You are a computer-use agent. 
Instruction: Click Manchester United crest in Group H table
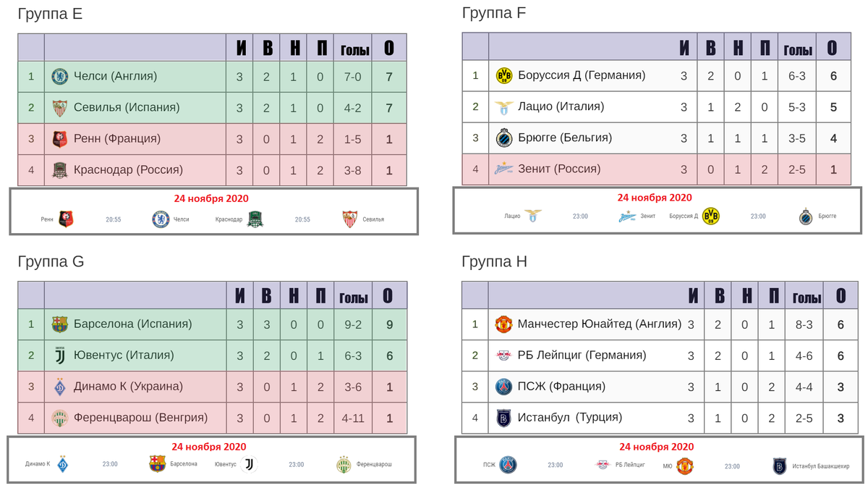pyautogui.click(x=503, y=324)
